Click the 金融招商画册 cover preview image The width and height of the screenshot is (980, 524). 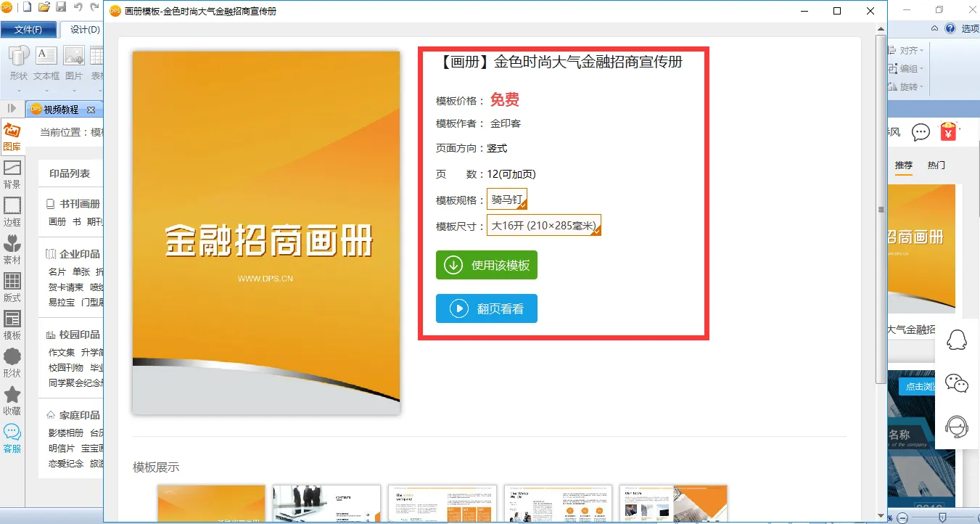click(x=266, y=232)
